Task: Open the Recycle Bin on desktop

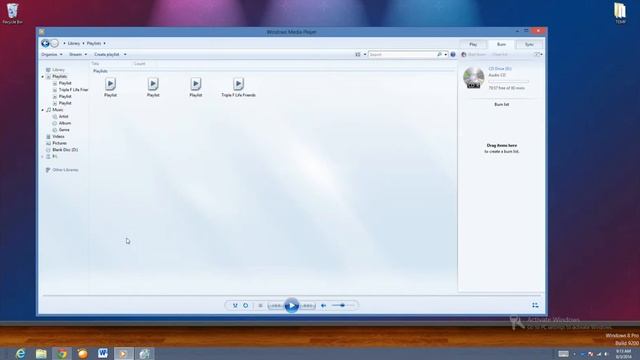Action: pyautogui.click(x=13, y=13)
